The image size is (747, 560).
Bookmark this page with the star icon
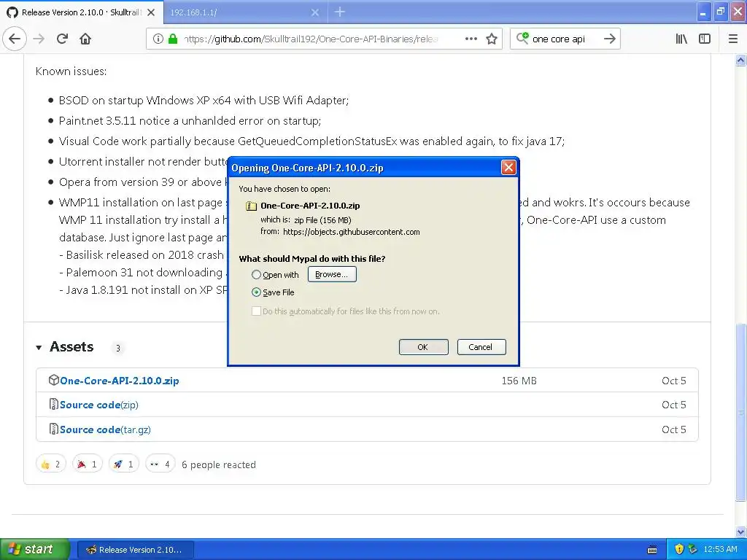(x=492, y=39)
